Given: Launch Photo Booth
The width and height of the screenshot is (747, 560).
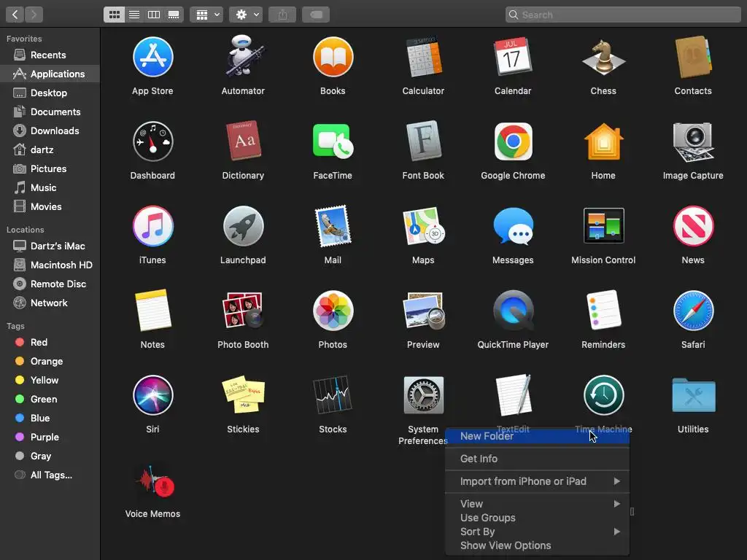Looking at the screenshot, I should tap(243, 311).
